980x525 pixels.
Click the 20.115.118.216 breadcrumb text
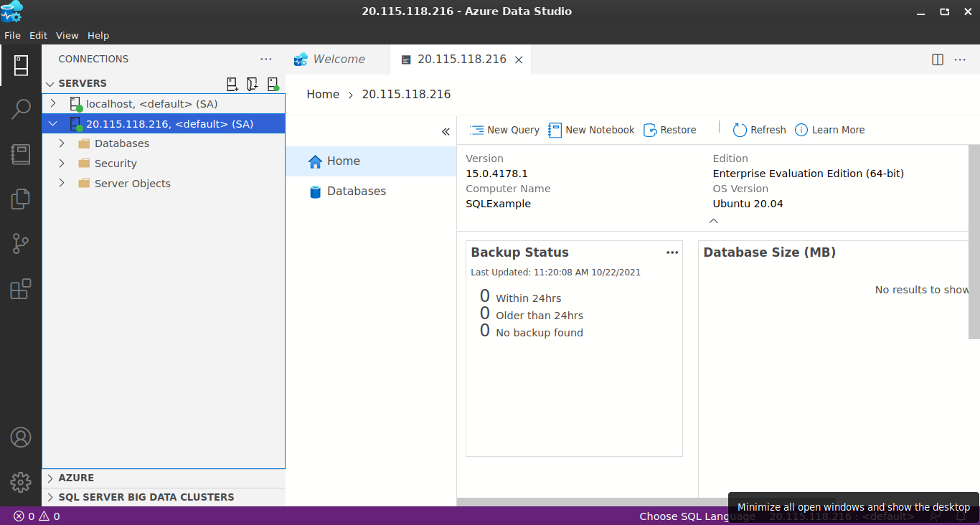406,94
